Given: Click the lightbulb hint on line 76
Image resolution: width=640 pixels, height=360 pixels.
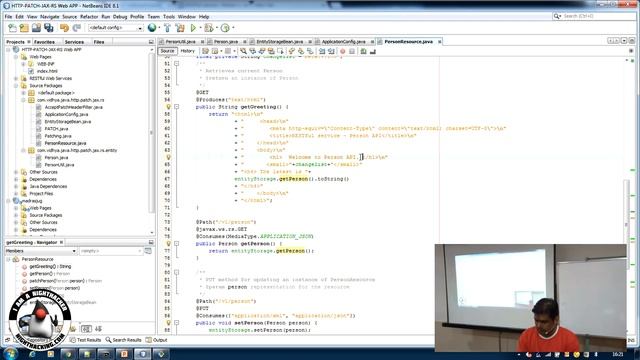Looking at the screenshot, I should (x=168, y=244).
